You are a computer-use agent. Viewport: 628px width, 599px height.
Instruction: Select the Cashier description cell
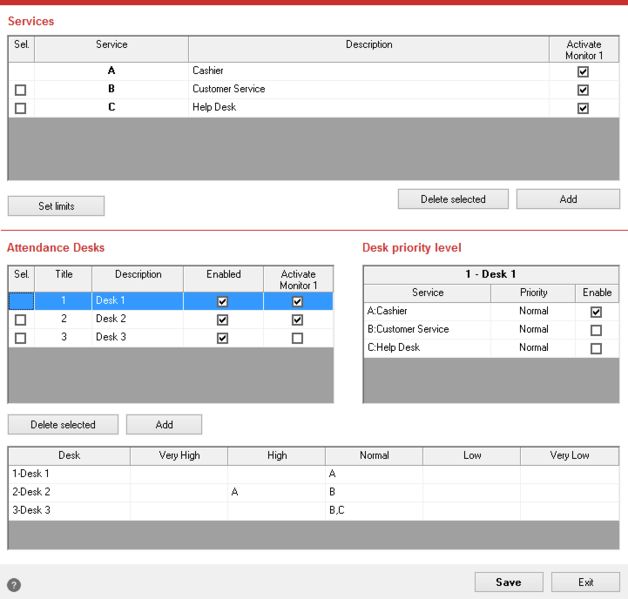pos(368,71)
